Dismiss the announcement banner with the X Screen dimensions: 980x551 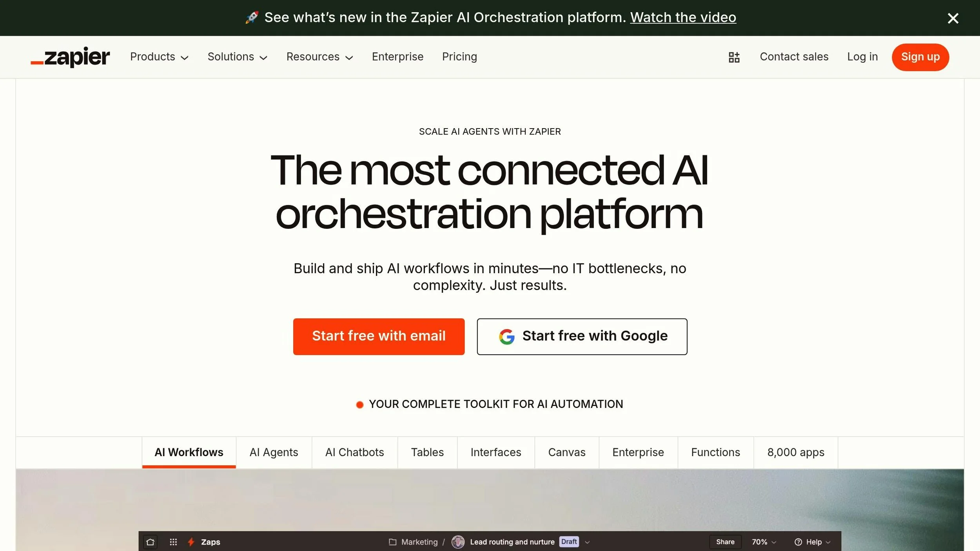pos(953,18)
